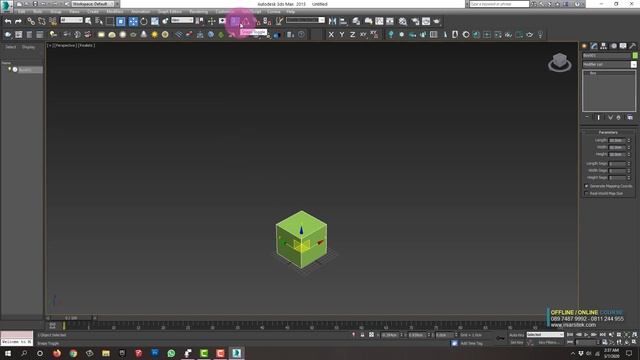Click Pin Stack icon under modifier stack
Viewport: 640px width, 360px height.
coord(587,118)
